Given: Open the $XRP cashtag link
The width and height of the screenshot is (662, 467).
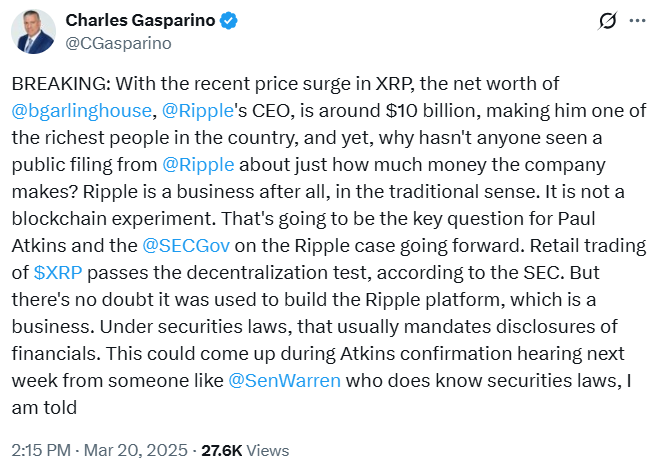Looking at the screenshot, I should [x=58, y=273].
